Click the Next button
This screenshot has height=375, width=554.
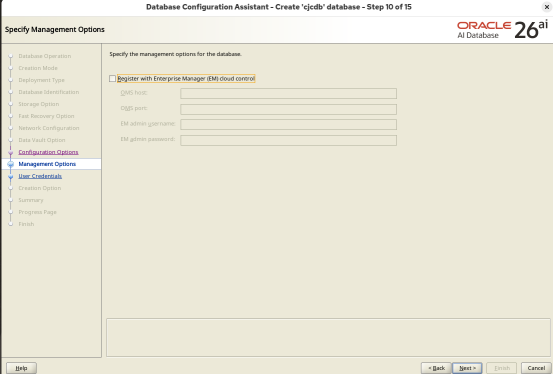pyautogui.click(x=467, y=368)
